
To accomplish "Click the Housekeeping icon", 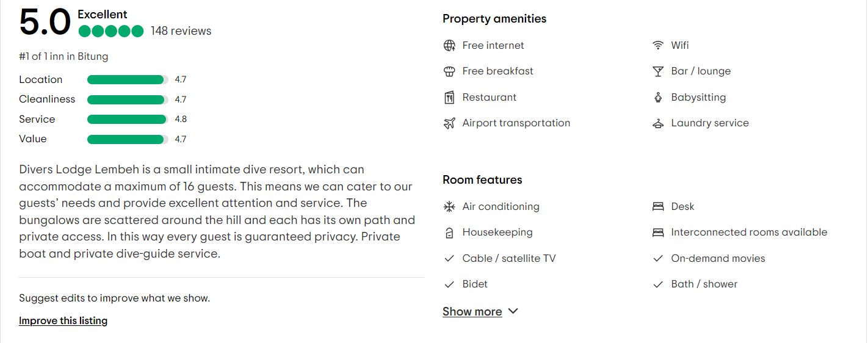I will pos(449,233).
